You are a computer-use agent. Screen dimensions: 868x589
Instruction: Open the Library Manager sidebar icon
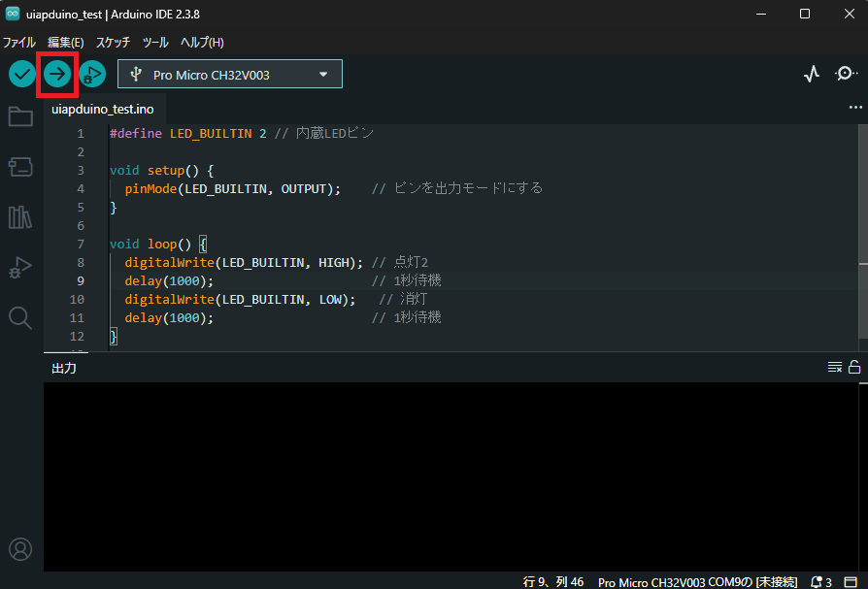click(x=20, y=216)
